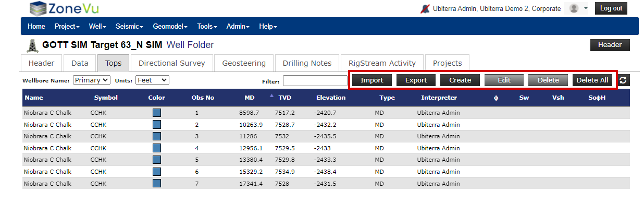Sort by the Type column header
The image size is (644, 203).
pos(387,98)
